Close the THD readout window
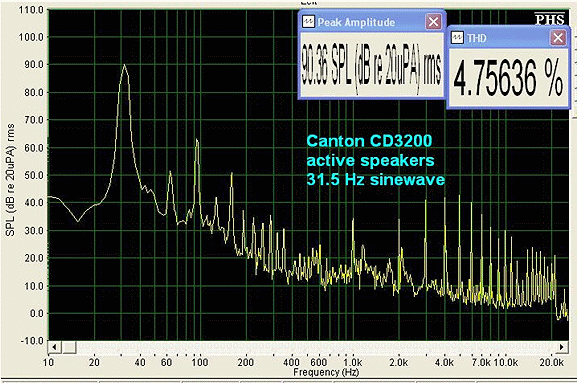Viewport: 577px width, 383px height. tap(558, 38)
